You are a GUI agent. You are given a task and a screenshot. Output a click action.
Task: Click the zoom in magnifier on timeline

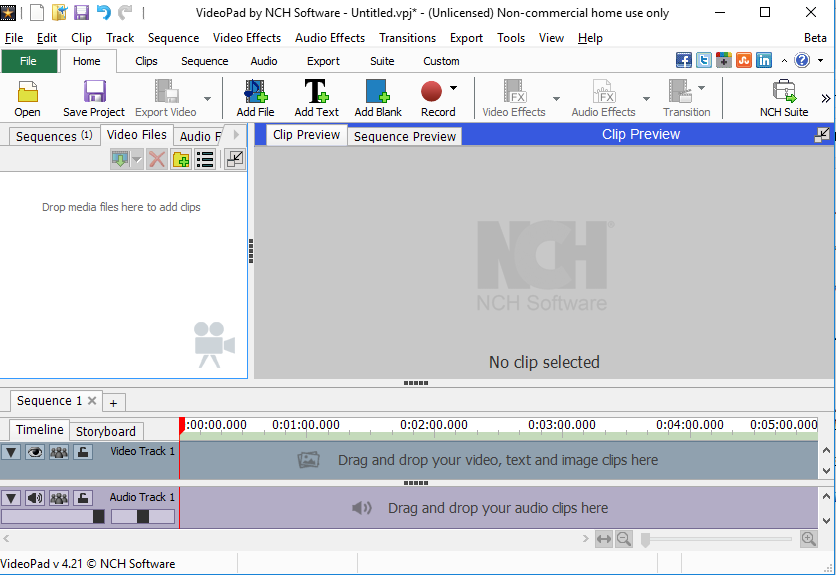809,539
